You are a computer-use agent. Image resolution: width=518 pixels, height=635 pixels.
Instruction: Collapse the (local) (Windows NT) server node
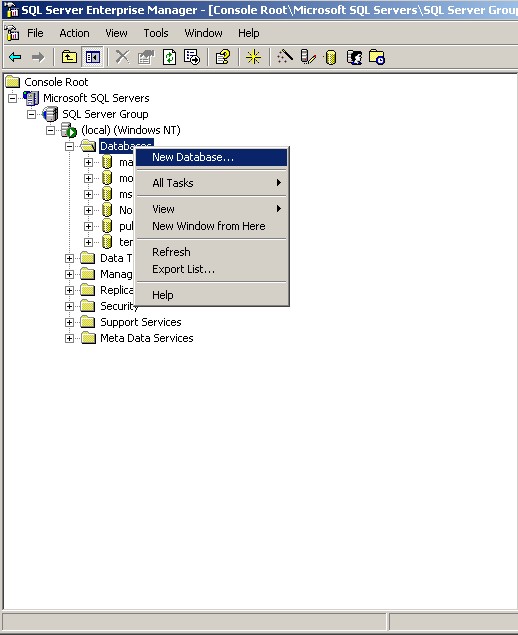(x=51, y=130)
